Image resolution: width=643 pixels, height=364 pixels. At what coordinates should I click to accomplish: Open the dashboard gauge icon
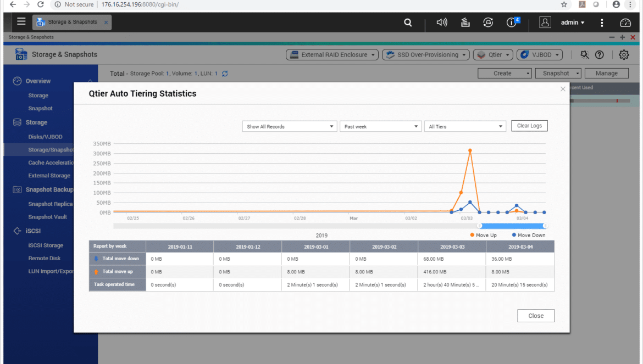625,23
